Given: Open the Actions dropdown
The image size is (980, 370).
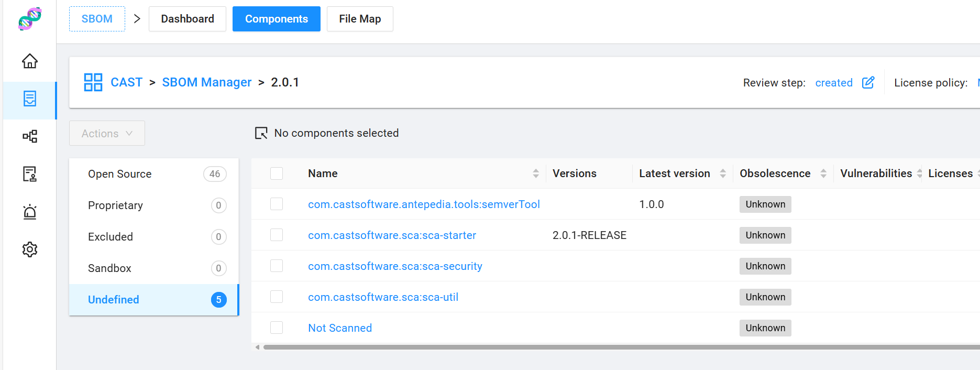Looking at the screenshot, I should tap(107, 133).
